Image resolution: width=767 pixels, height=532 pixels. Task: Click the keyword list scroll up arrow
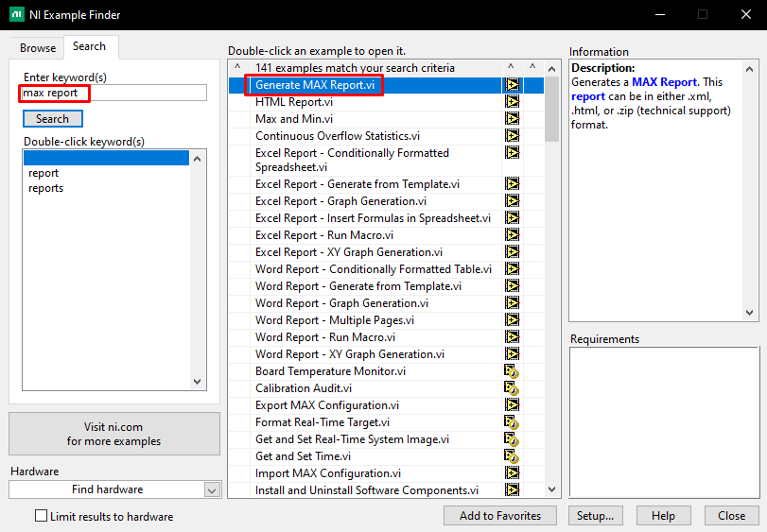(197, 159)
